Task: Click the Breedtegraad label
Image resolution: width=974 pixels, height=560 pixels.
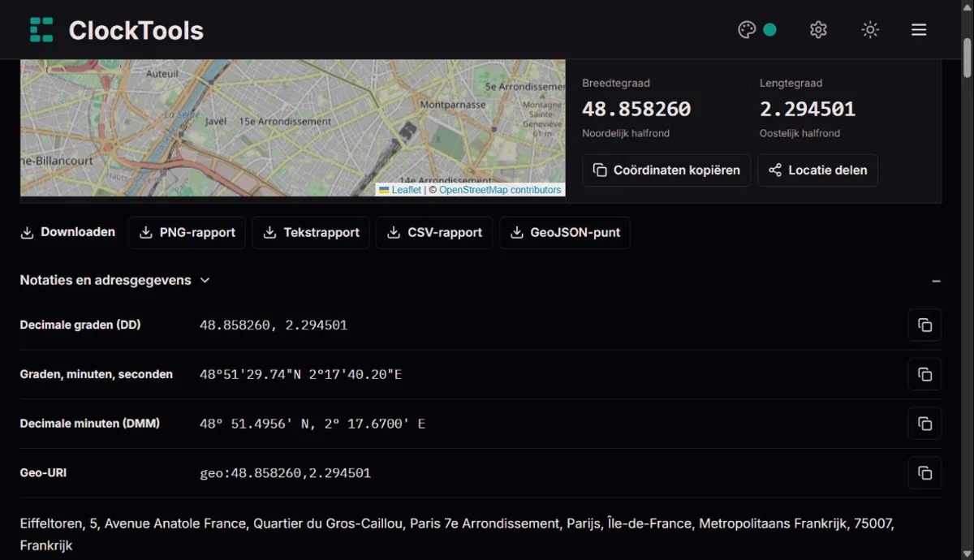Action: [x=616, y=83]
